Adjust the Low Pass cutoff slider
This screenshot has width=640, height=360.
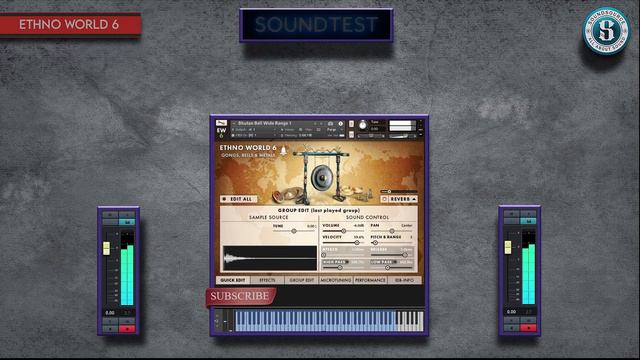click(x=388, y=268)
